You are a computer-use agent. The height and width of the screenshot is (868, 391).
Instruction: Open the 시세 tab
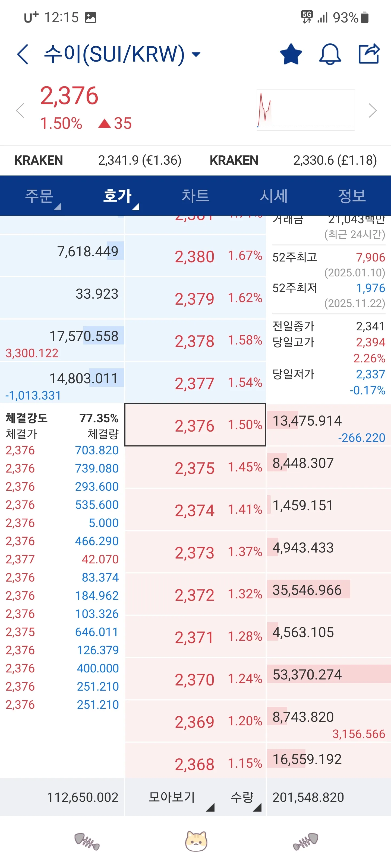point(274,196)
